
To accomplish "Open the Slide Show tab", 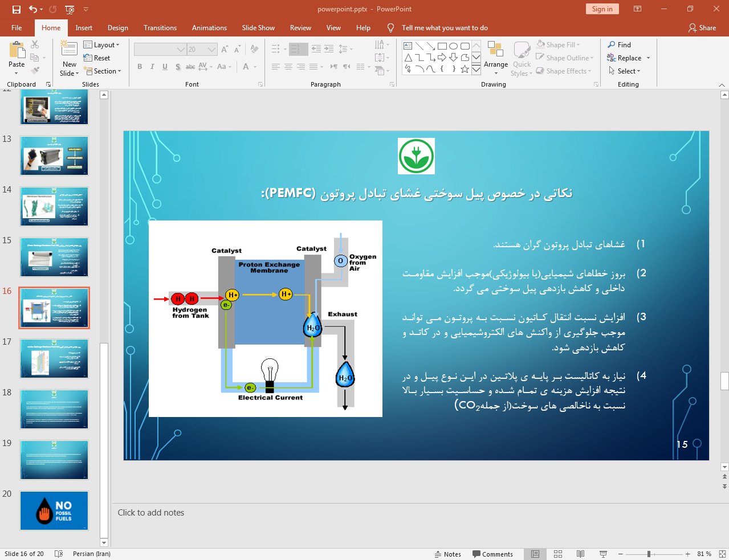I will [258, 27].
